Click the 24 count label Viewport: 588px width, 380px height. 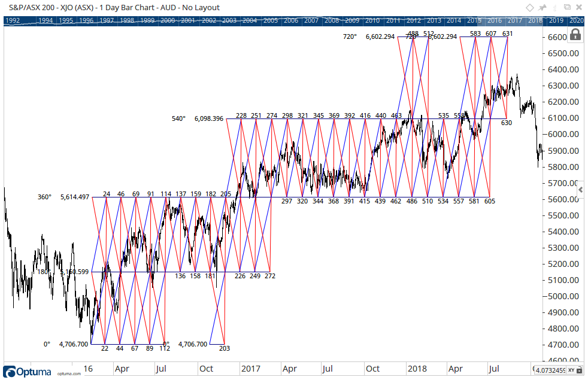107,194
